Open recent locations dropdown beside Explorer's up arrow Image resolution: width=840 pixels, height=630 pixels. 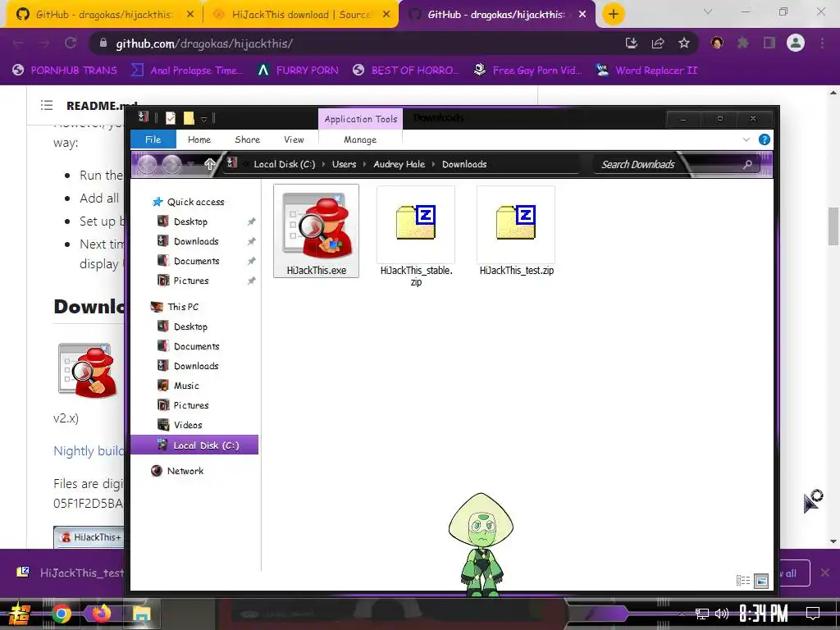190,164
